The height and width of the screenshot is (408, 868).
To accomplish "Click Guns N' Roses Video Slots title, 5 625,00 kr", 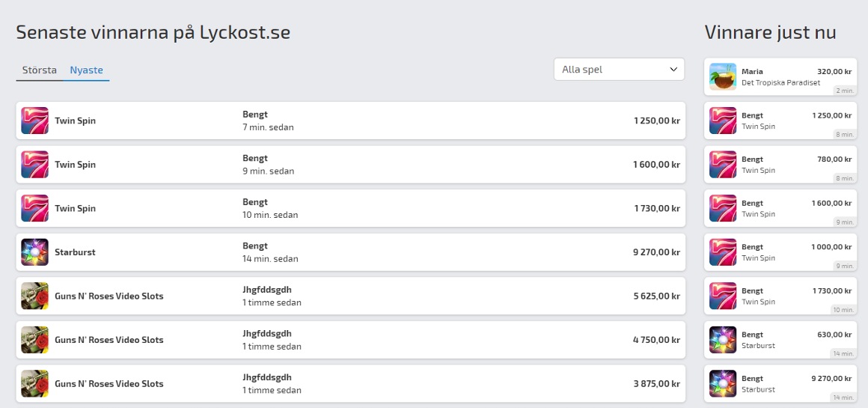I will 109,296.
